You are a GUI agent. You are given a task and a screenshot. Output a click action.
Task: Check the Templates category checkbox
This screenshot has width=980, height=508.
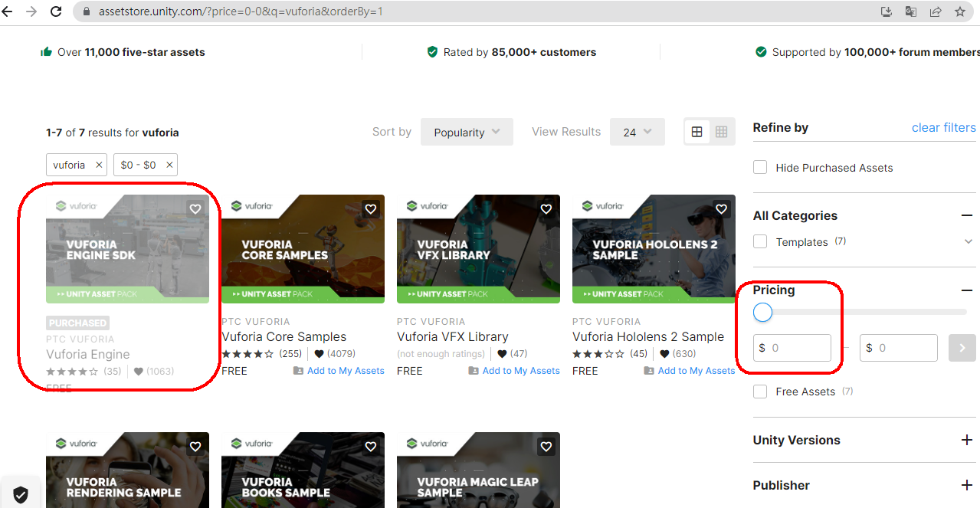tap(760, 241)
